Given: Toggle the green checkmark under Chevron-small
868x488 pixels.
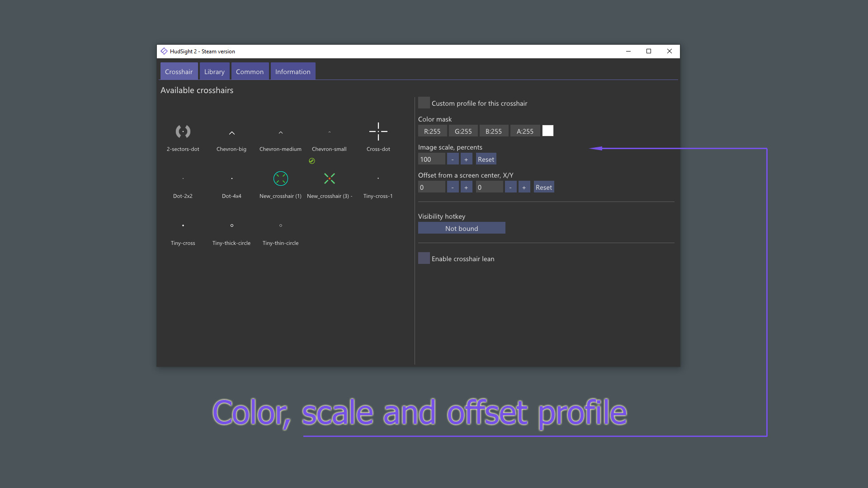Looking at the screenshot, I should pyautogui.click(x=312, y=160).
